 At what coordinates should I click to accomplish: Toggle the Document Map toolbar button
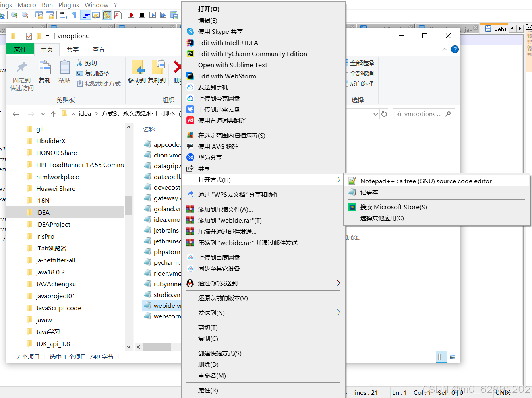click(107, 15)
